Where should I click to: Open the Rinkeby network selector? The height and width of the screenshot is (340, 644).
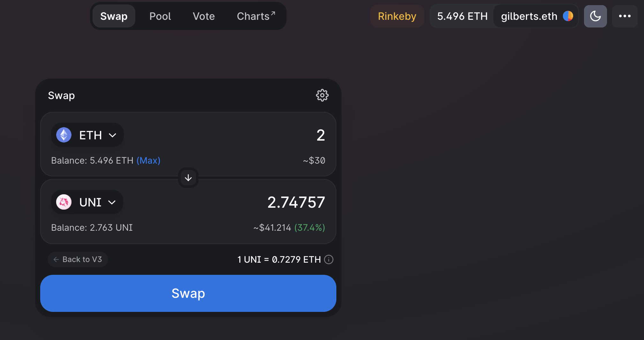coord(397,16)
